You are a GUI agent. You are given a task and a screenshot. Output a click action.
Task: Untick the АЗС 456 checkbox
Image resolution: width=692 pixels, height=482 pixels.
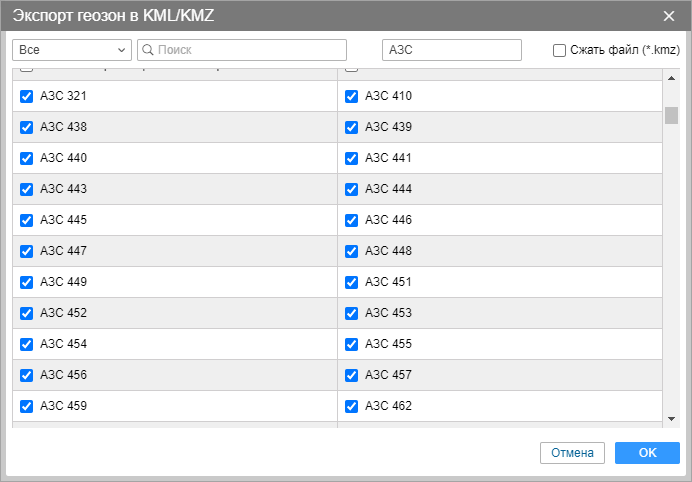tap(27, 375)
